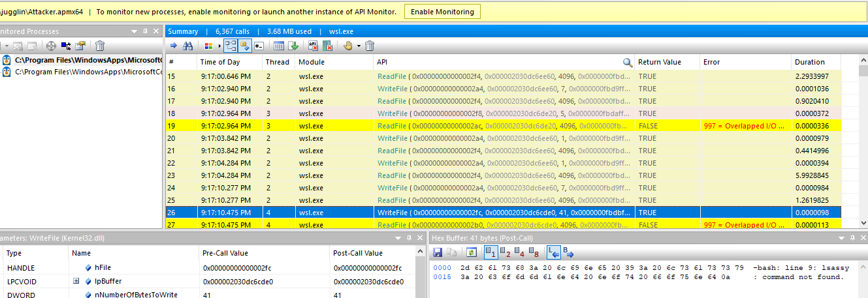Click the magnifier icon in API column header
This screenshot has height=298, width=868.
[628, 63]
